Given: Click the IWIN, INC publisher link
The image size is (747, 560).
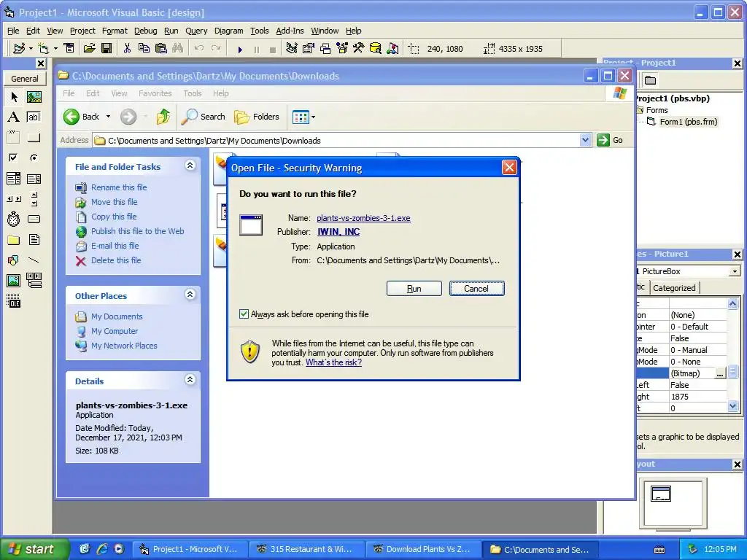Looking at the screenshot, I should point(338,232).
